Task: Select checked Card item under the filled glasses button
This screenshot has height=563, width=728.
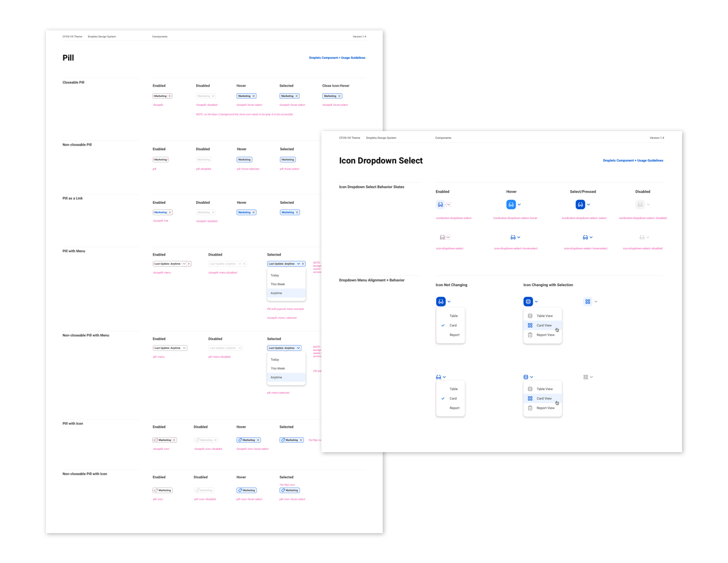Action: point(451,325)
